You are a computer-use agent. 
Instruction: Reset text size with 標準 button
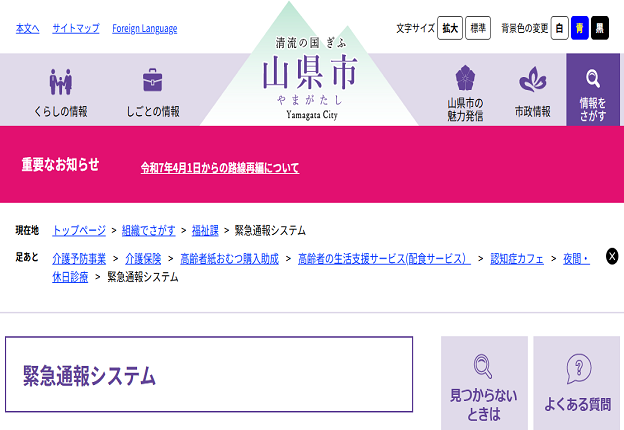479,28
